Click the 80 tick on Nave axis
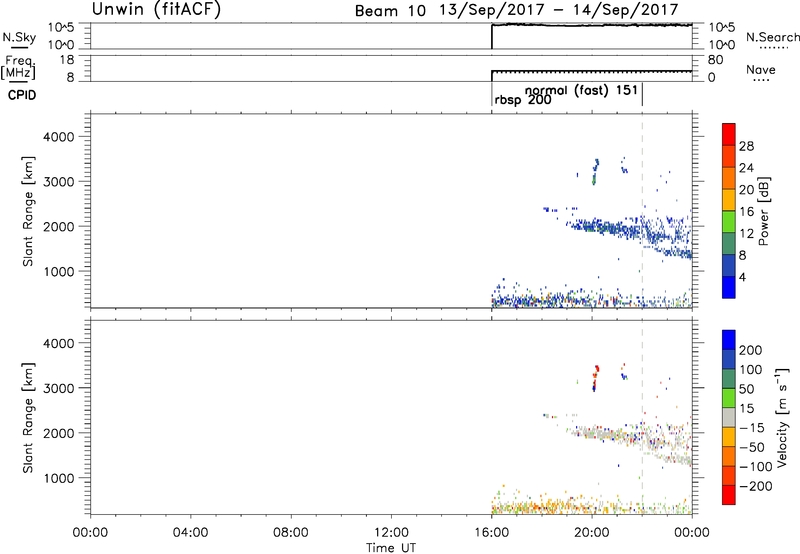This screenshot has height=554, width=800. tap(715, 60)
